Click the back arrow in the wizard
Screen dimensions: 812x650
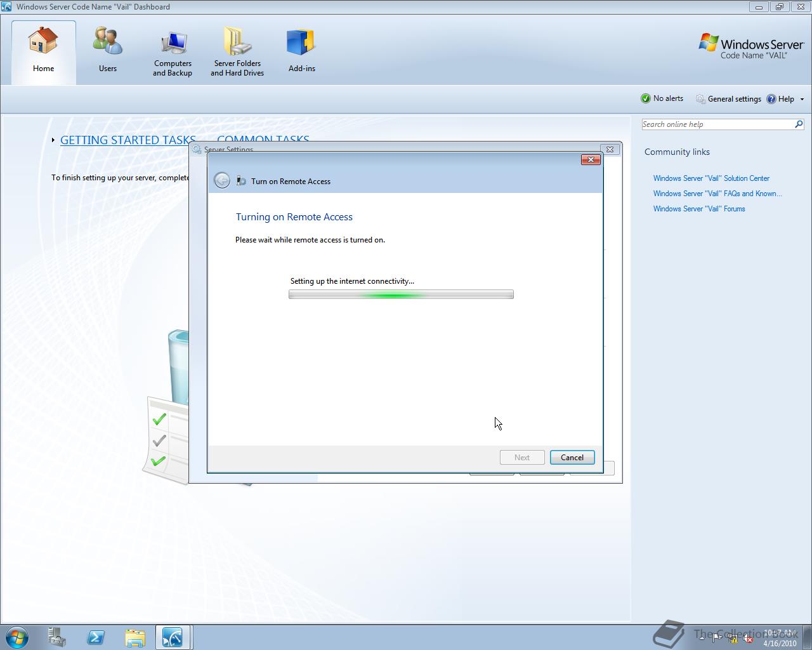click(x=221, y=180)
